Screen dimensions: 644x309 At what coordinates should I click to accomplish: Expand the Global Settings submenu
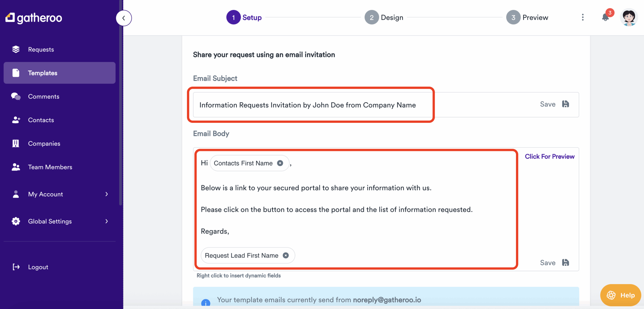(106, 221)
